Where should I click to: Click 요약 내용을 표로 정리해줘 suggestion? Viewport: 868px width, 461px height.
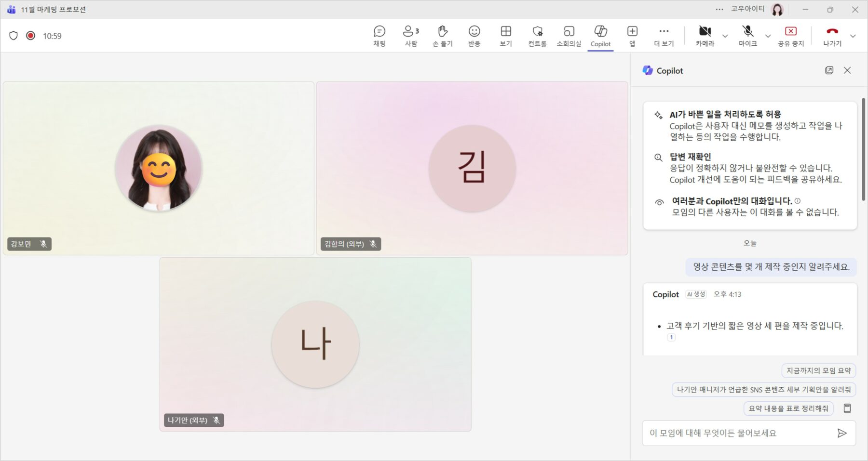788,408
